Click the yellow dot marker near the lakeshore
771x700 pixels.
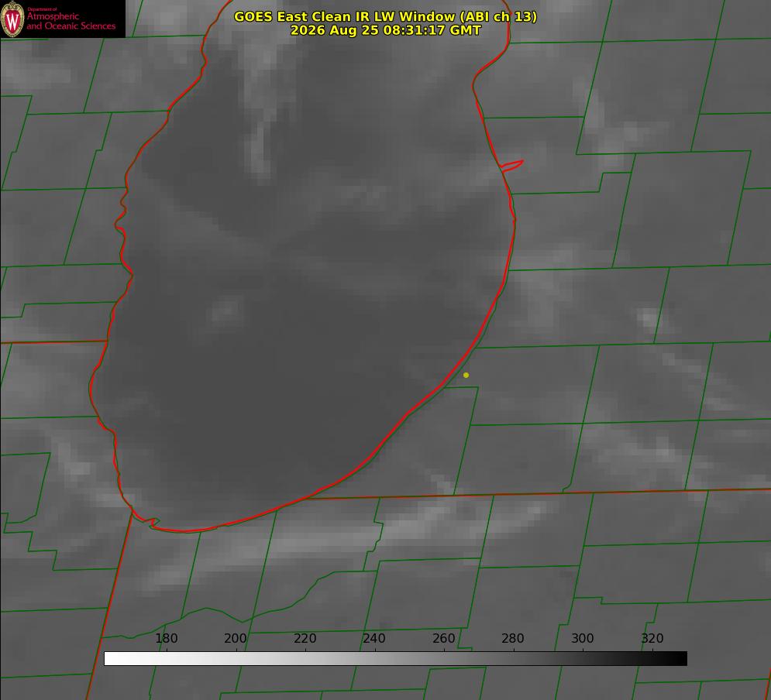(466, 376)
